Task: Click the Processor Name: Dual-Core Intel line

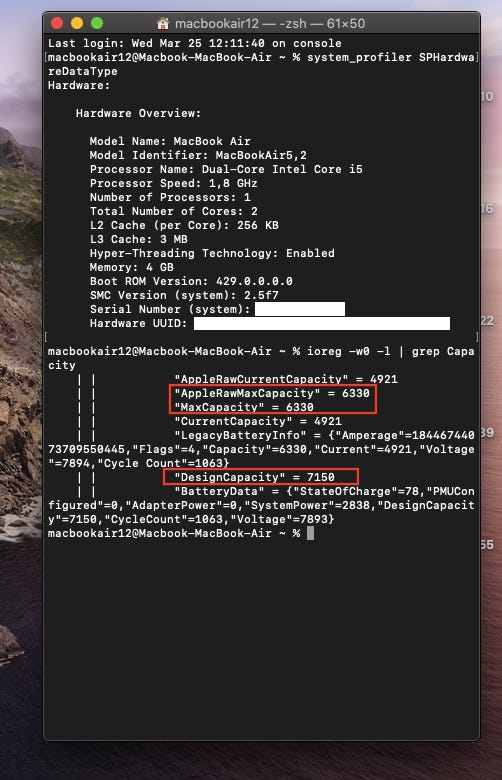Action: coord(226,169)
